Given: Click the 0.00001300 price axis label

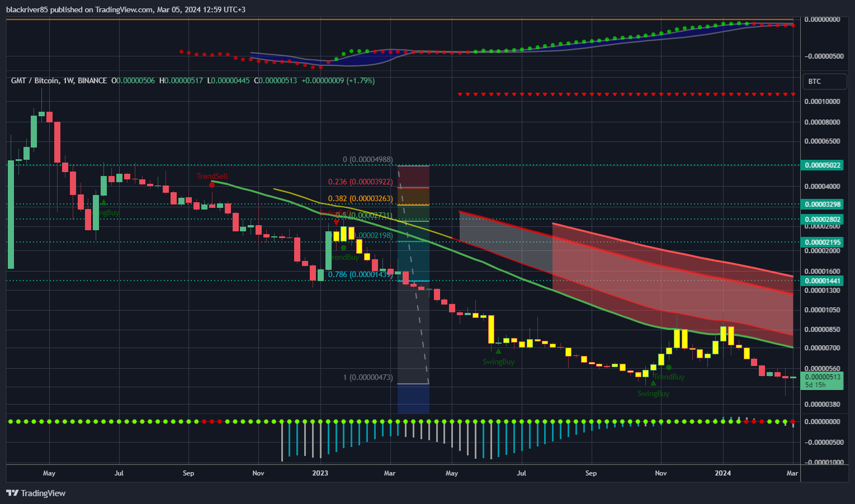Looking at the screenshot, I should click(x=822, y=291).
